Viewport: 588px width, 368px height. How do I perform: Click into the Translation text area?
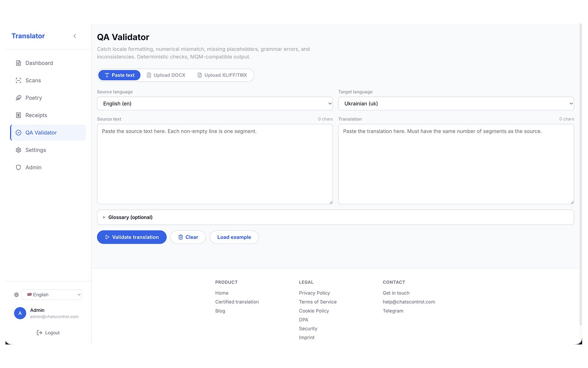click(456, 164)
